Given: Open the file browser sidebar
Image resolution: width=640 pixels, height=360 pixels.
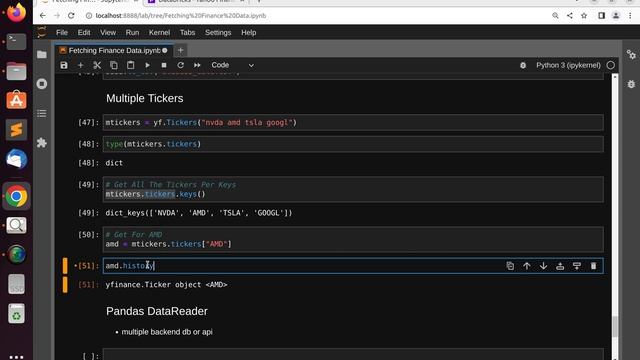Looking at the screenshot, I should coord(42,54).
